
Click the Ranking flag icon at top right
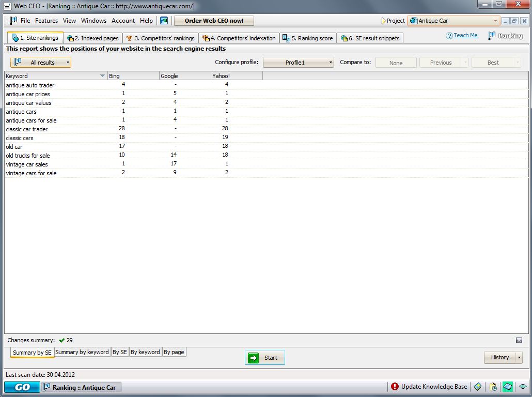[x=492, y=35]
